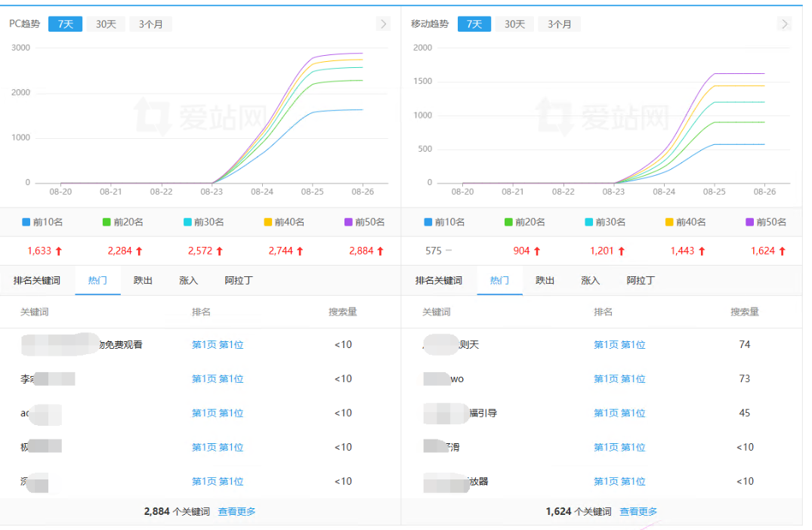812x530 pixels.
Task: Toggle cyan 前30名 legend in PC chart
Action: (x=203, y=222)
